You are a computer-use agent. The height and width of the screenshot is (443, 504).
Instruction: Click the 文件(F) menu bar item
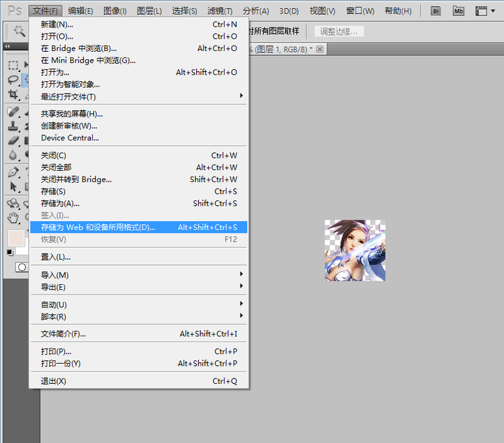[x=45, y=11]
